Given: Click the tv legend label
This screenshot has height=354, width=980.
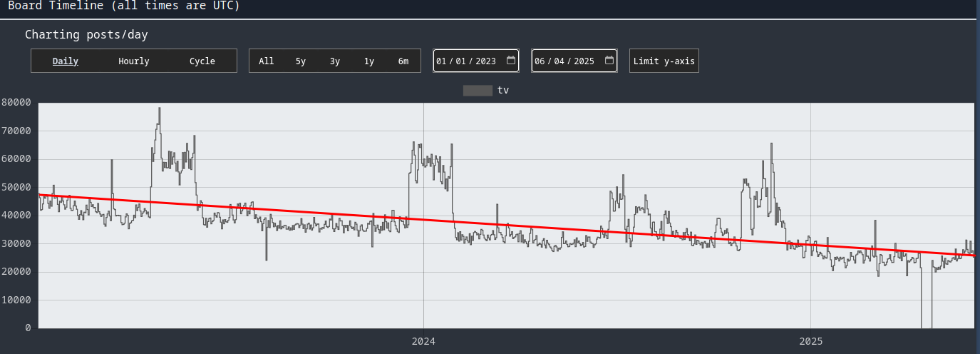Looking at the screenshot, I should [503, 91].
